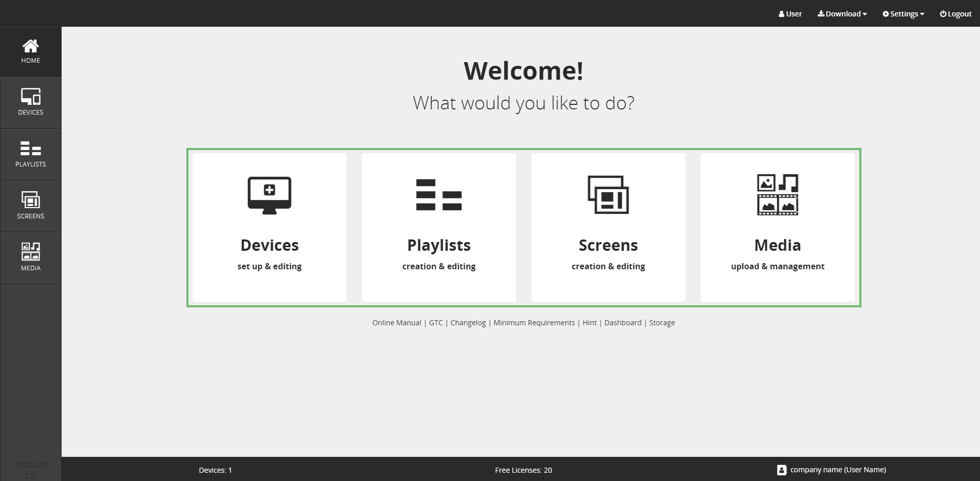Open the Screens heading in the card

(x=608, y=245)
